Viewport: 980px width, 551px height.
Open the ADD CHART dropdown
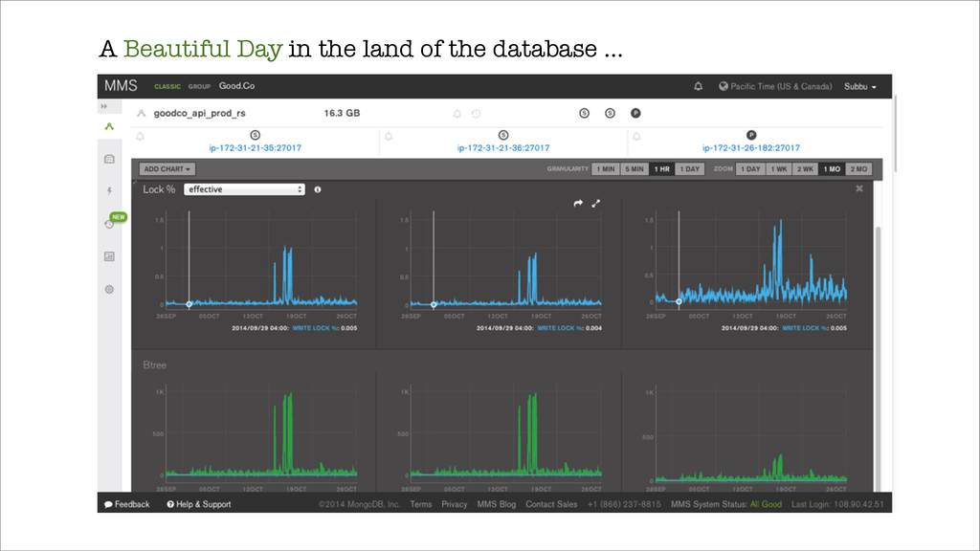click(x=167, y=168)
